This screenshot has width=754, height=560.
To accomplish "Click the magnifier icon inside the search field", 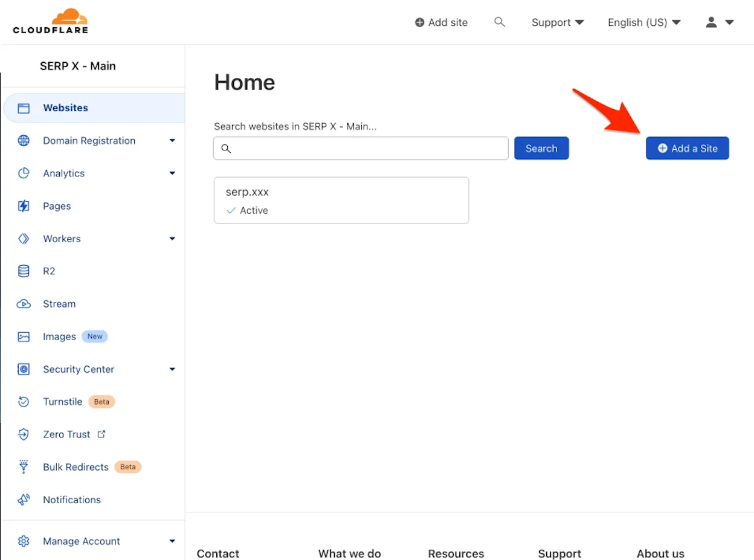I will click(226, 148).
